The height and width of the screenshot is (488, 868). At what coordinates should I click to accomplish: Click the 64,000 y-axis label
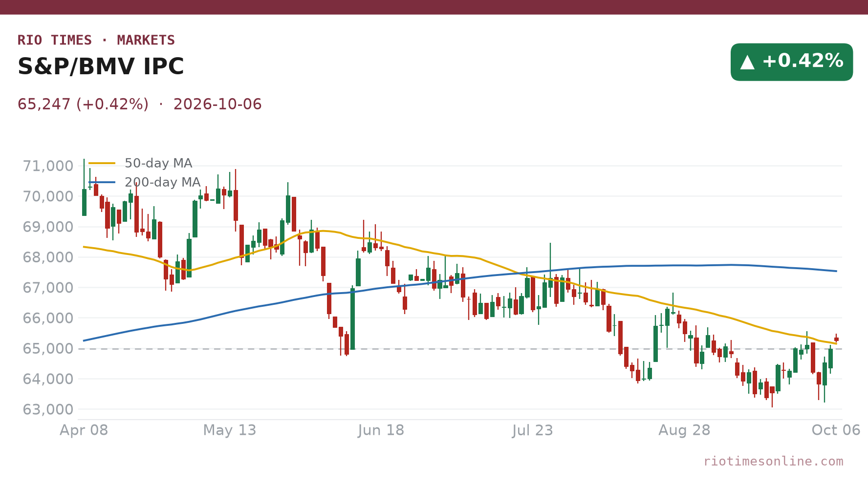[x=48, y=379]
